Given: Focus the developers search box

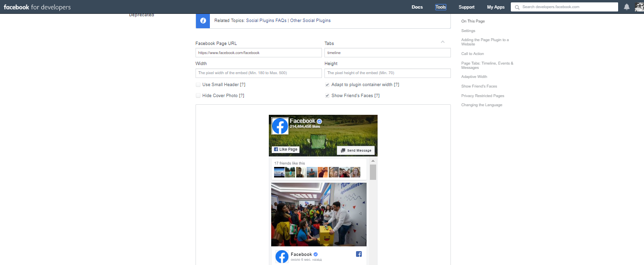Looking at the screenshot, I should pos(564,7).
